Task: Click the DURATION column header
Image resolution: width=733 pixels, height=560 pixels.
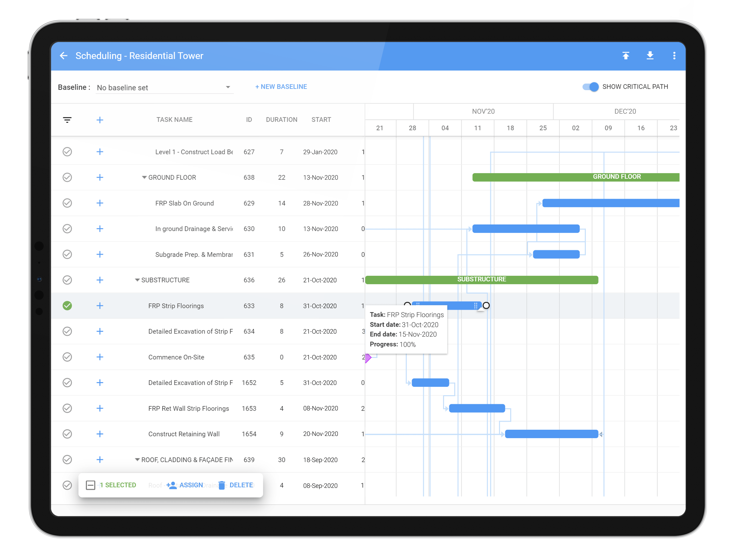Action: pos(282,120)
